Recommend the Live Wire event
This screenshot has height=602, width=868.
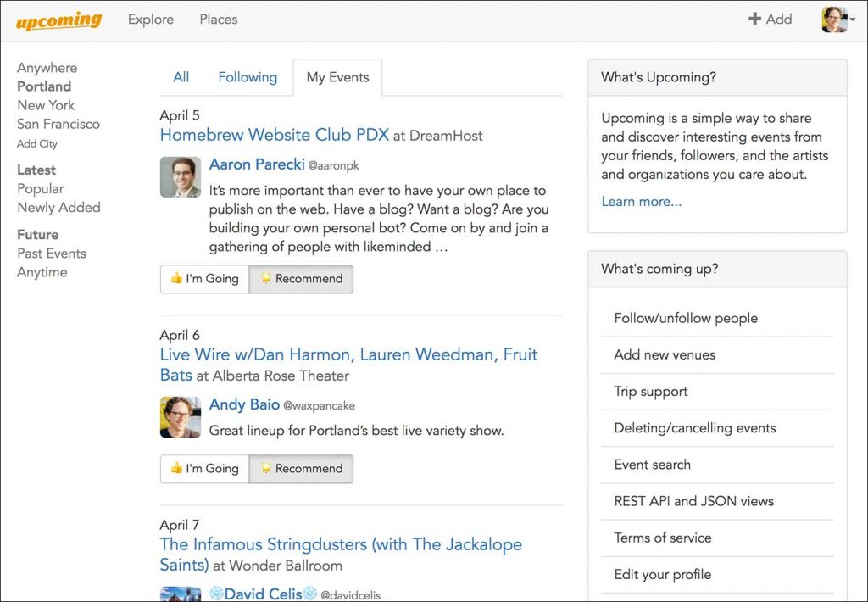301,469
